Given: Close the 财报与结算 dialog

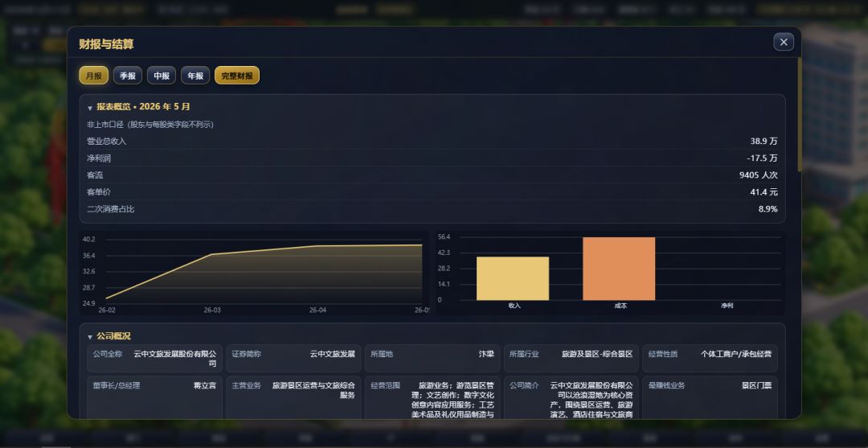Looking at the screenshot, I should coord(784,42).
